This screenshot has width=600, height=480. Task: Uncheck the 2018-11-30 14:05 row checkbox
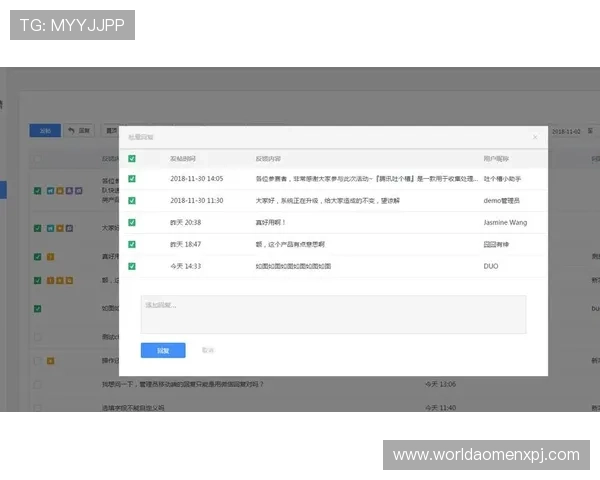click(x=132, y=179)
